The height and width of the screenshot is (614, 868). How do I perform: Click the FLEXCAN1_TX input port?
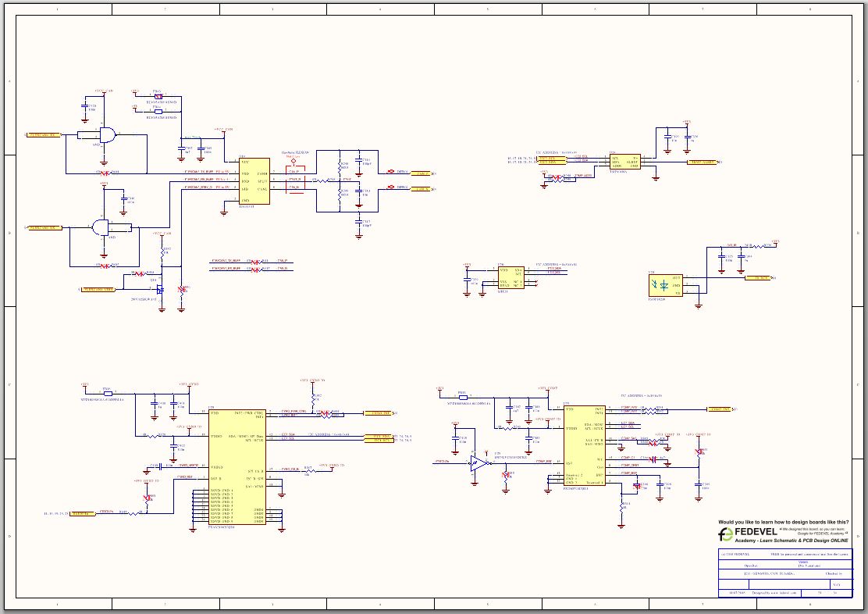(42, 135)
